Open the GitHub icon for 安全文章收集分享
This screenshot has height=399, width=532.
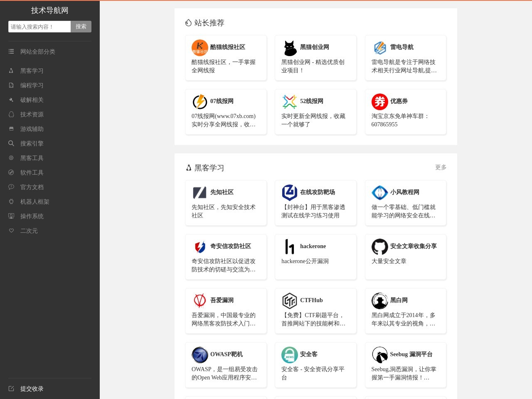379,246
